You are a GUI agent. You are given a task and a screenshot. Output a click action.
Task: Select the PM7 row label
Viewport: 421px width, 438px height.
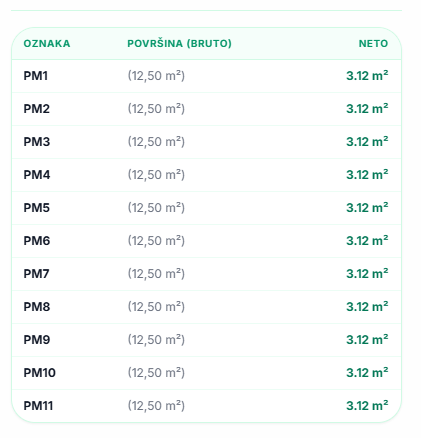point(36,274)
